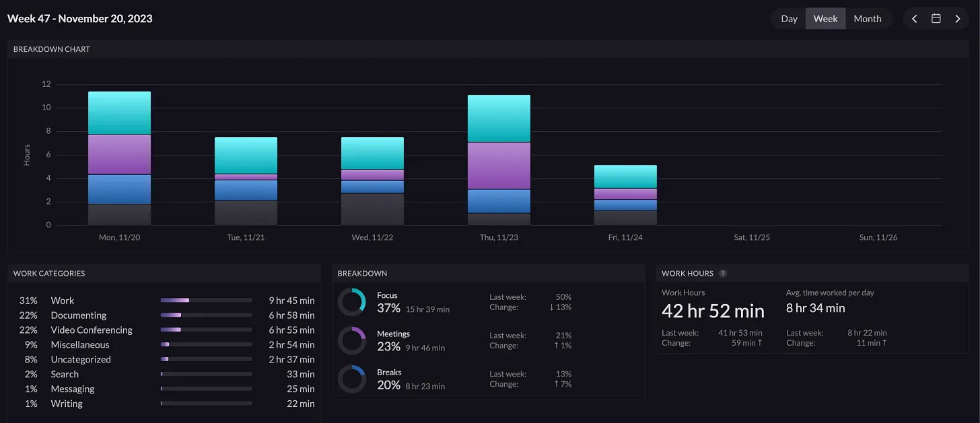This screenshot has height=423, width=980.
Task: Click the cyan segment of Friday's bar
Action: point(625,177)
